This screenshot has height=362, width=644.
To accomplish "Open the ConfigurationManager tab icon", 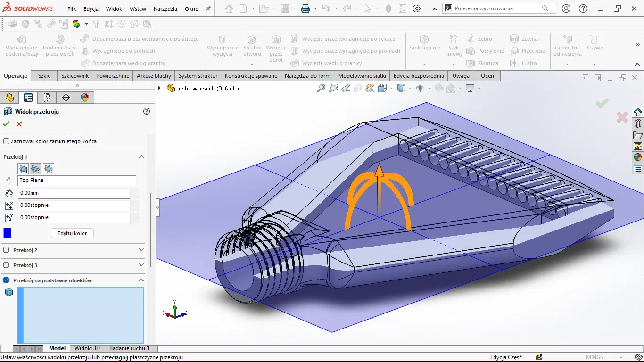I will click(x=47, y=98).
